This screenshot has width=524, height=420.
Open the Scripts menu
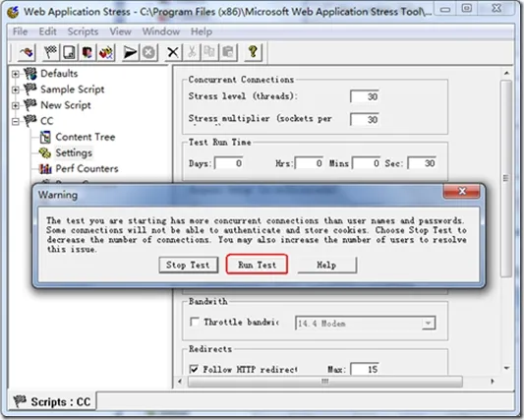(x=83, y=31)
